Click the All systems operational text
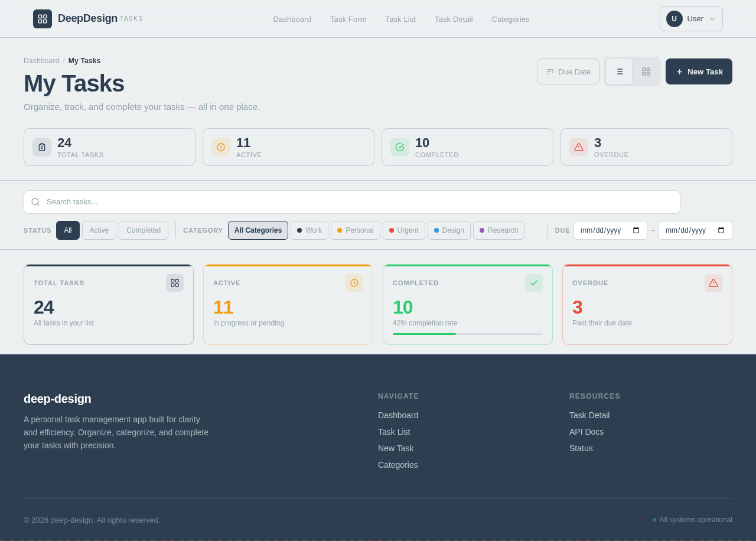756x541 pixels. [696, 520]
